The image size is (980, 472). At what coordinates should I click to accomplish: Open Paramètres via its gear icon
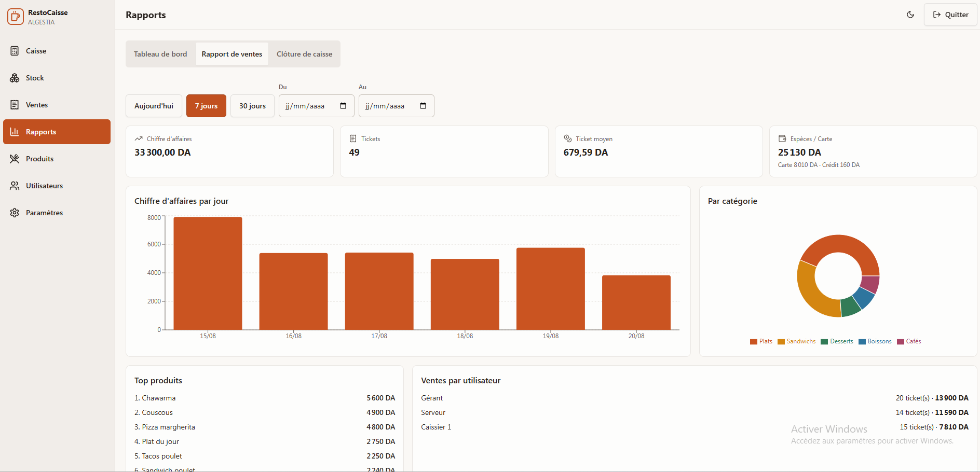[x=15, y=213]
